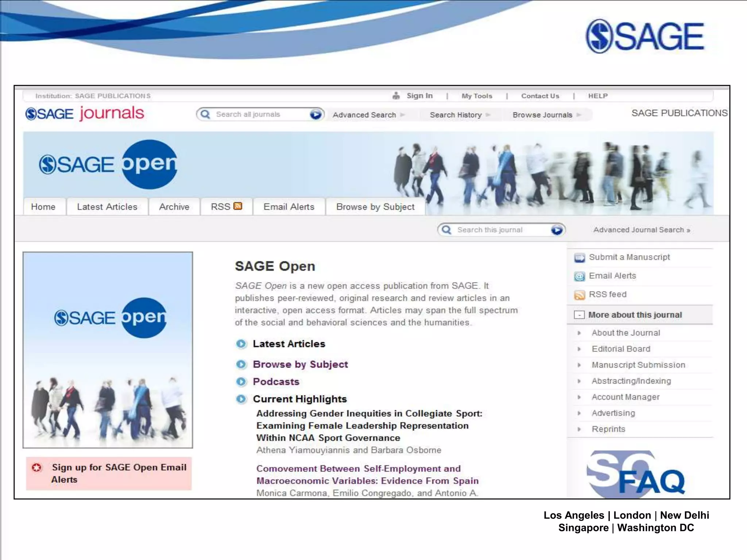The image size is (747, 560).
Task: Click the Email Alerts @ icon in sidebar
Action: (x=579, y=276)
